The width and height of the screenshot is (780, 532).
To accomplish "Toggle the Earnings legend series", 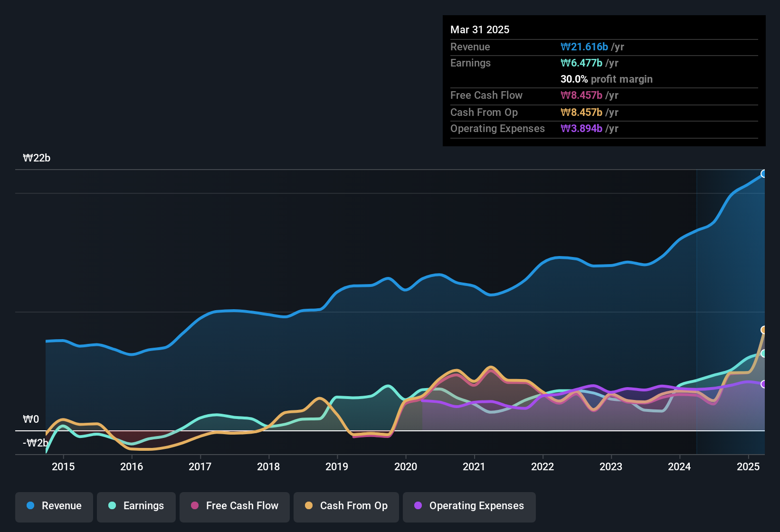I will [136, 506].
